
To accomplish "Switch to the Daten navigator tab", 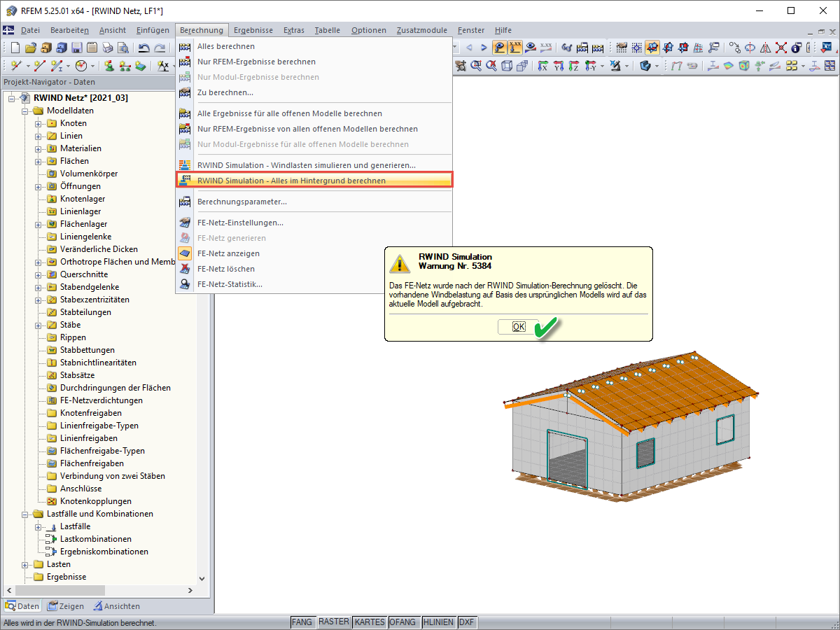I will 22,606.
